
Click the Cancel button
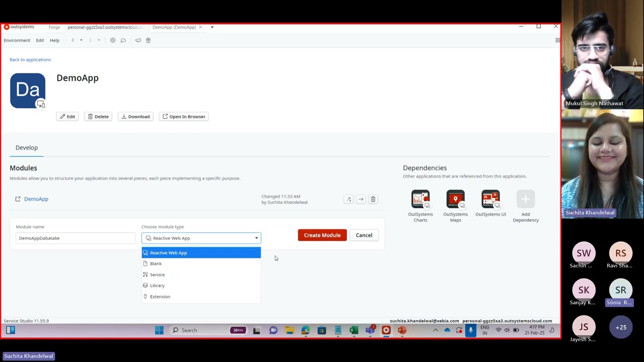pyautogui.click(x=364, y=235)
